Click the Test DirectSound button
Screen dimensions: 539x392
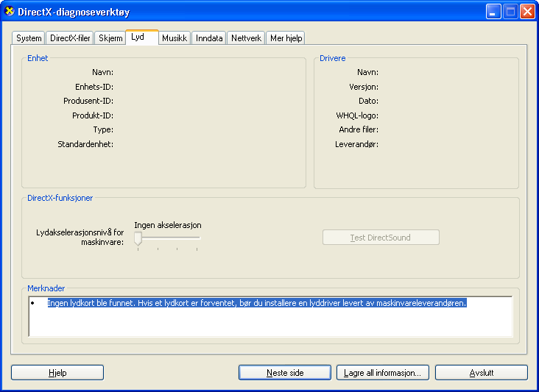pos(381,238)
